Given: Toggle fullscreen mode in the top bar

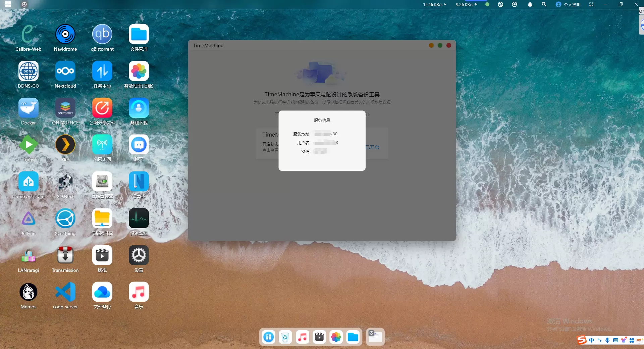Looking at the screenshot, I should pyautogui.click(x=591, y=4).
